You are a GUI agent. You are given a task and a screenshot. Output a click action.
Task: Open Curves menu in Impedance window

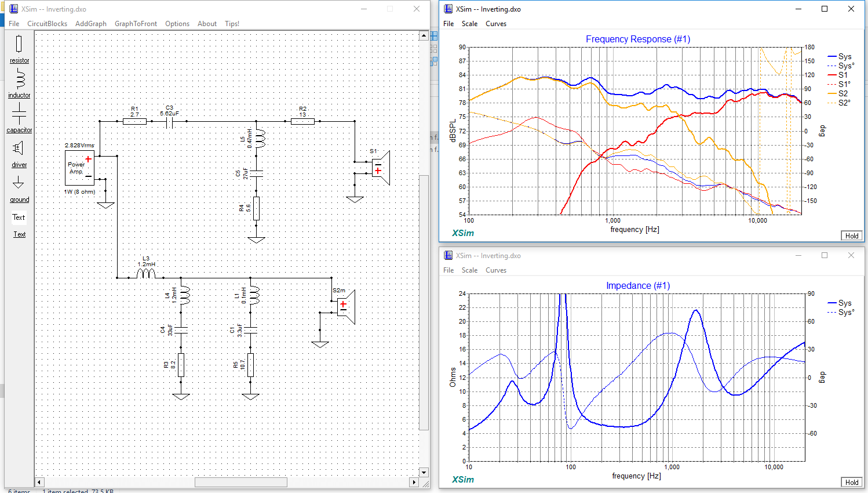(x=496, y=270)
